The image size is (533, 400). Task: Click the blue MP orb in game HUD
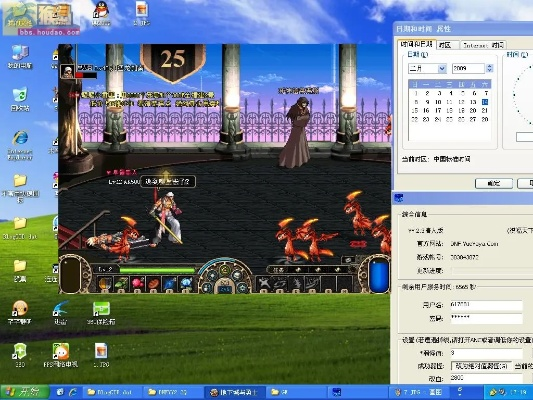[379, 276]
